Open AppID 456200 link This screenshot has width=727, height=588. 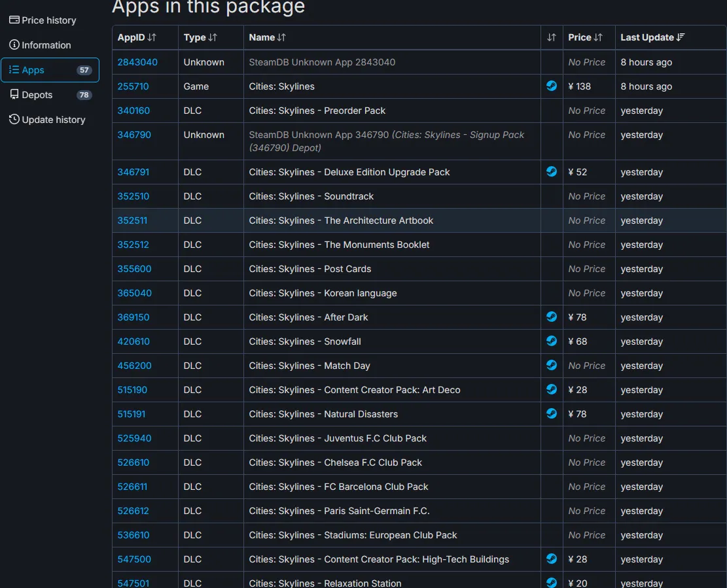[134, 366]
